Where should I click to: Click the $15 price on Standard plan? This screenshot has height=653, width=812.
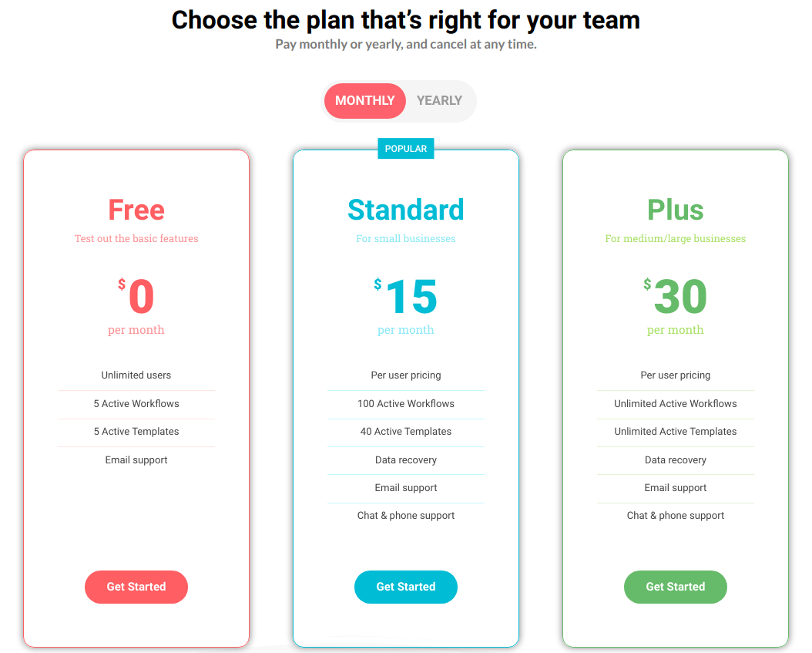[x=406, y=295]
